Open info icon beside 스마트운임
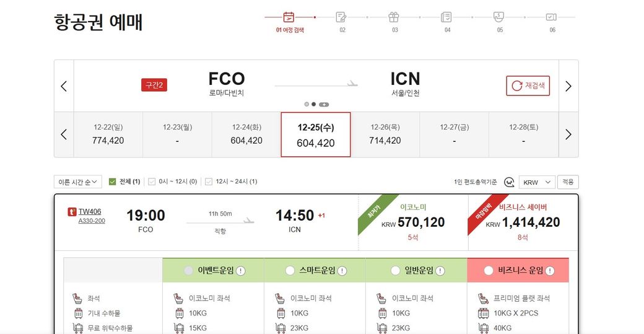This screenshot has height=334, width=644. pos(342,271)
